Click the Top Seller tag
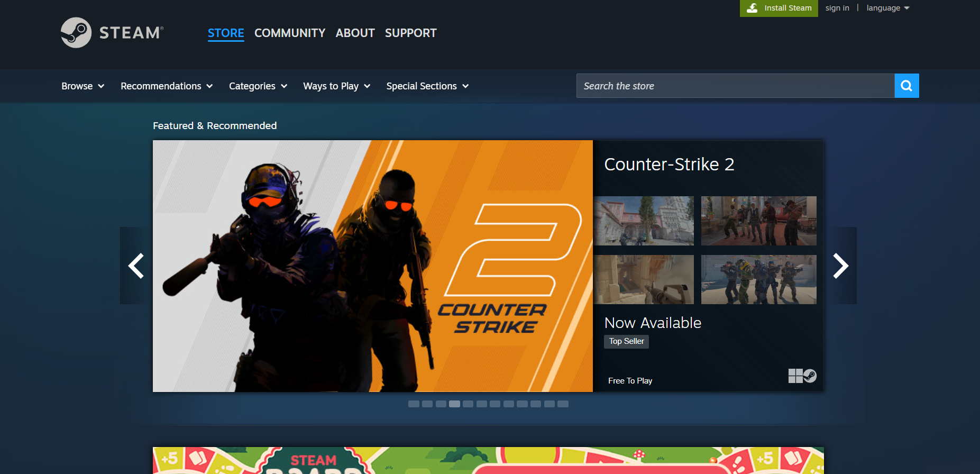980x474 pixels. [626, 341]
